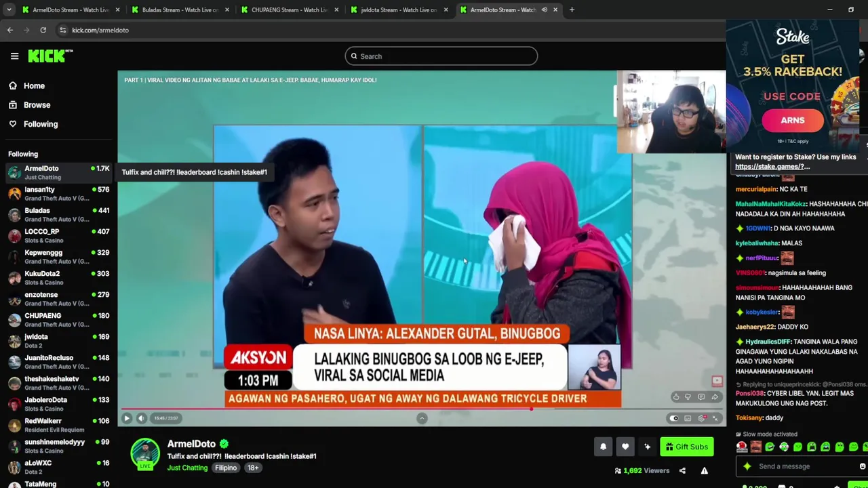Open a new browser tab
Viewport: 868px width, 488px height.
point(572,9)
